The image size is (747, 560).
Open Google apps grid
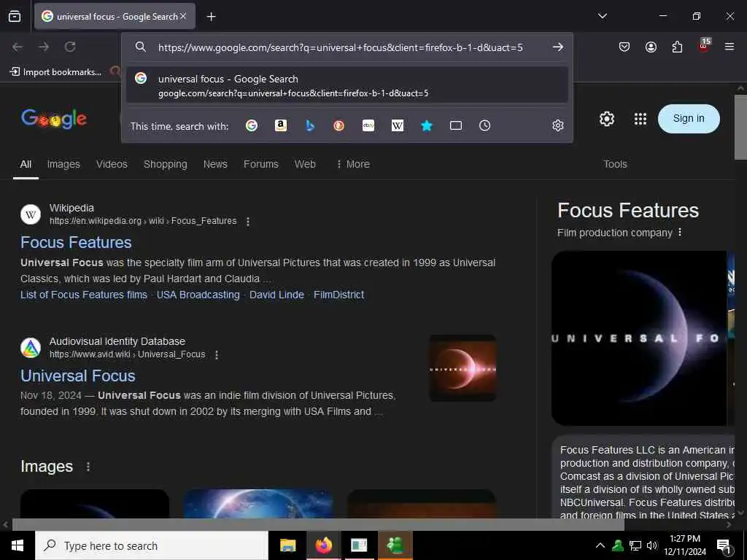(x=640, y=119)
